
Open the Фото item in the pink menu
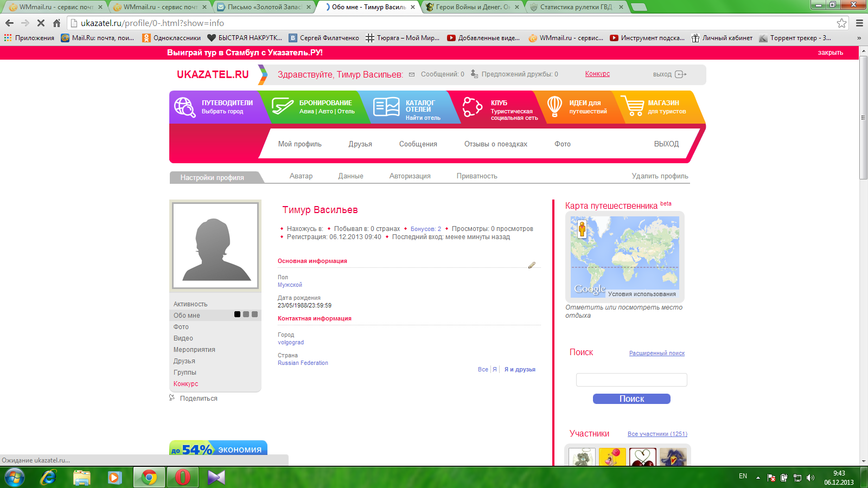563,144
